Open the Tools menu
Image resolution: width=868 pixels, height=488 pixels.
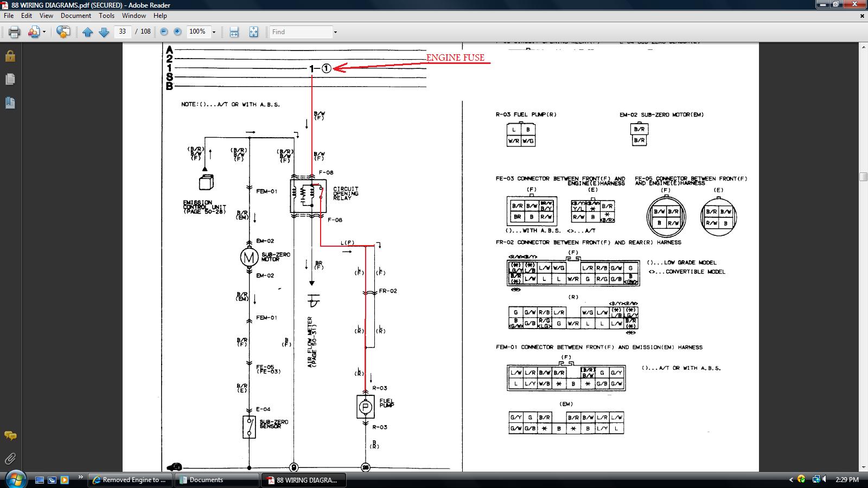point(106,16)
